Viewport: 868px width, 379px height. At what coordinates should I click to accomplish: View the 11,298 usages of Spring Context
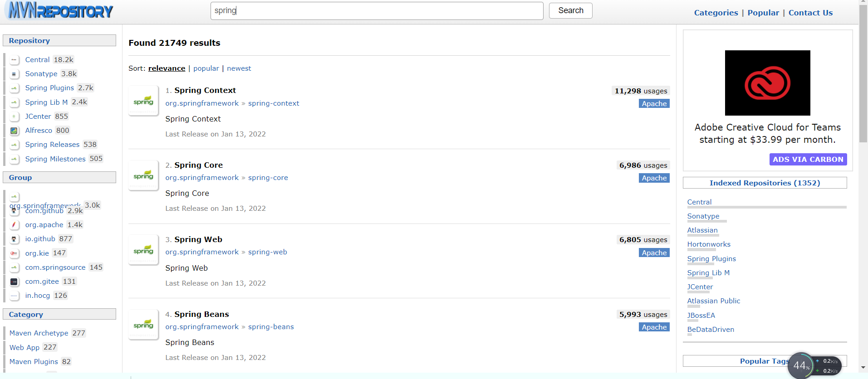pyautogui.click(x=641, y=91)
